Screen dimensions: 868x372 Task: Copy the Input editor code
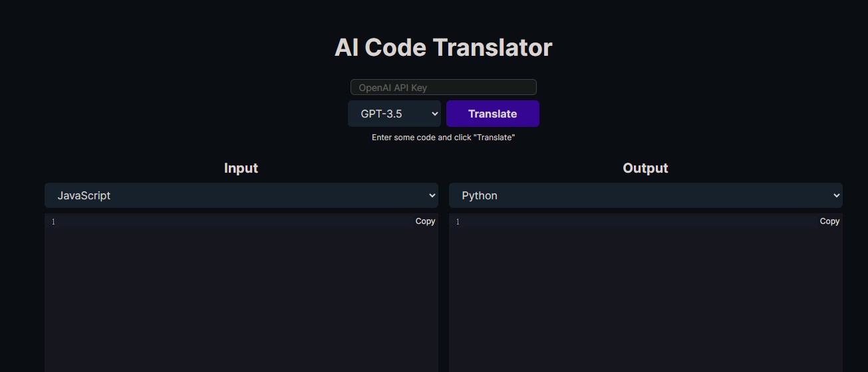[425, 221]
